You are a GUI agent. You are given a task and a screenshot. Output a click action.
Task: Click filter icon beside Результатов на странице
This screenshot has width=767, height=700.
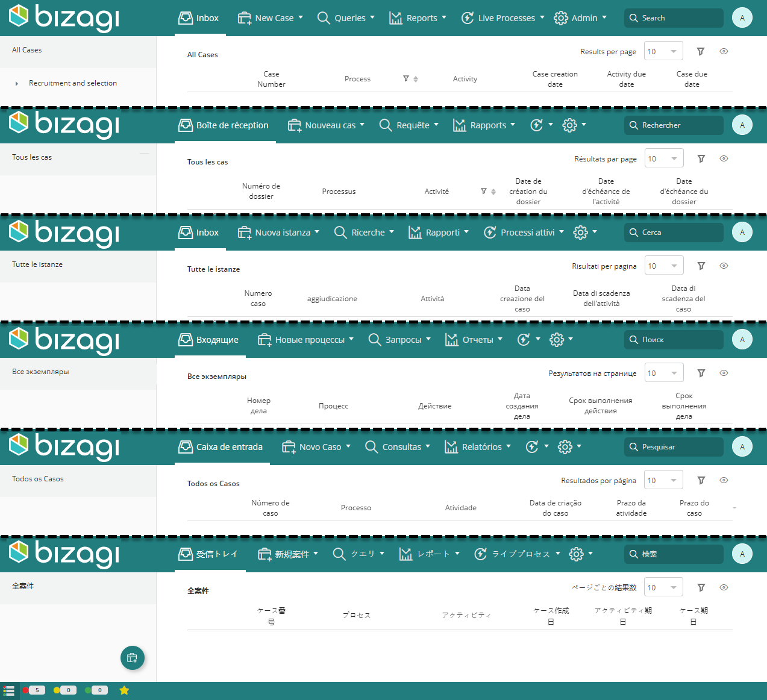[701, 373]
